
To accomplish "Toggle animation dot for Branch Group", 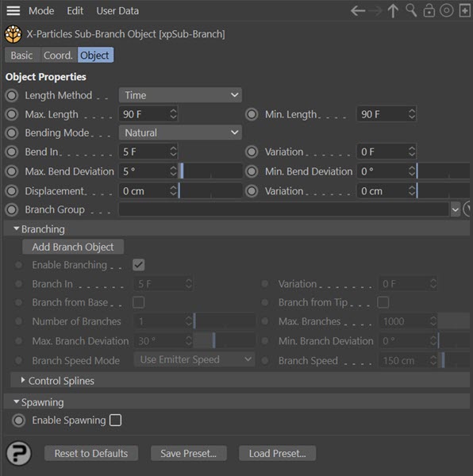I will (12, 209).
